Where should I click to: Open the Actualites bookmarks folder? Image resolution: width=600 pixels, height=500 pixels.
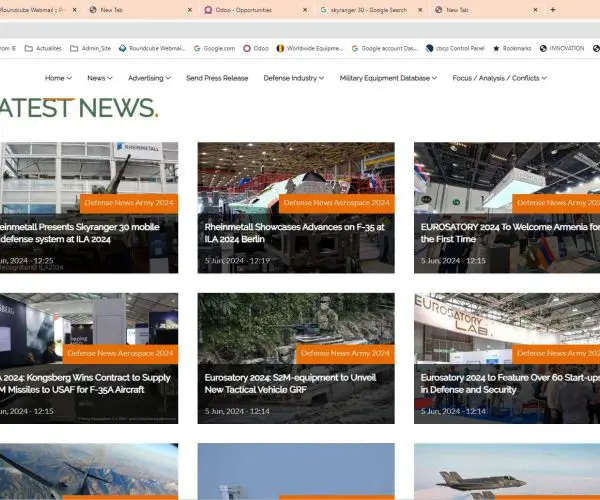46,47
